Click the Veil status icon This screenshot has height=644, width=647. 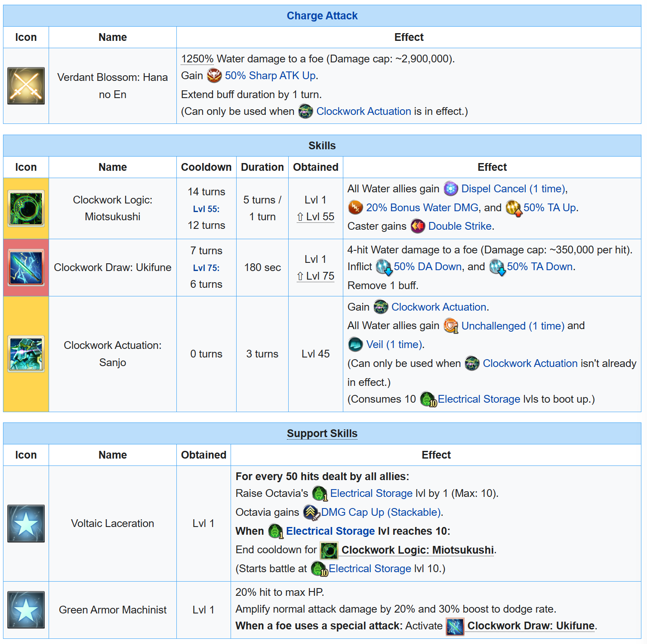click(355, 345)
